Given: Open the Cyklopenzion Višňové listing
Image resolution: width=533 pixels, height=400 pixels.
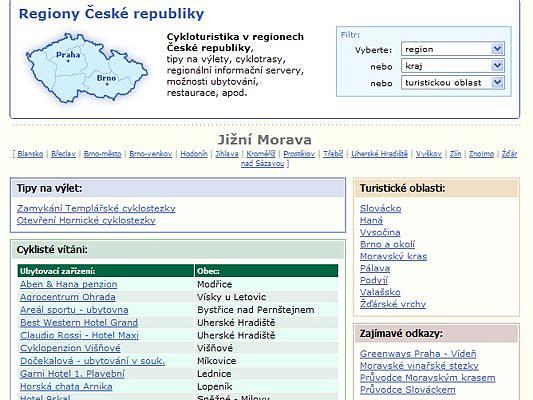Looking at the screenshot, I should [70, 348].
